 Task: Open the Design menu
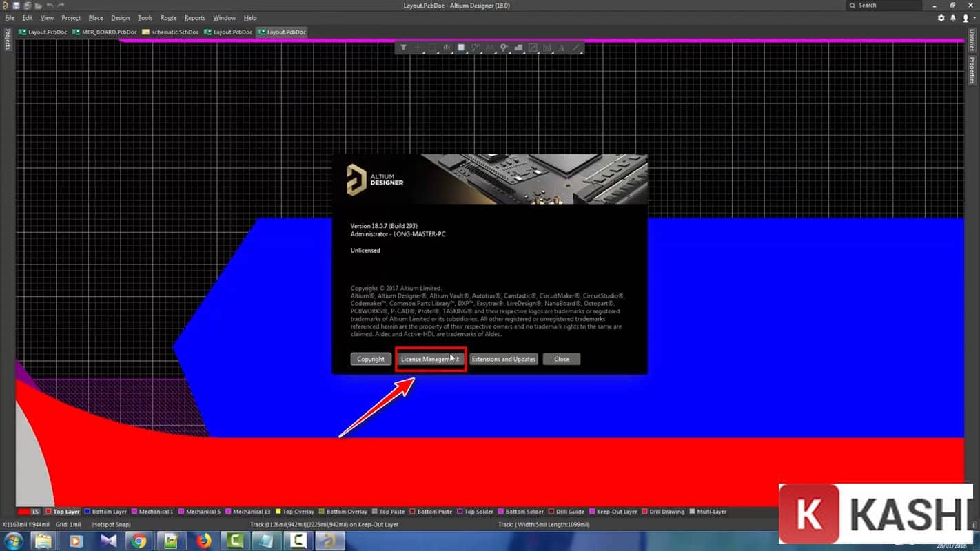point(120,18)
